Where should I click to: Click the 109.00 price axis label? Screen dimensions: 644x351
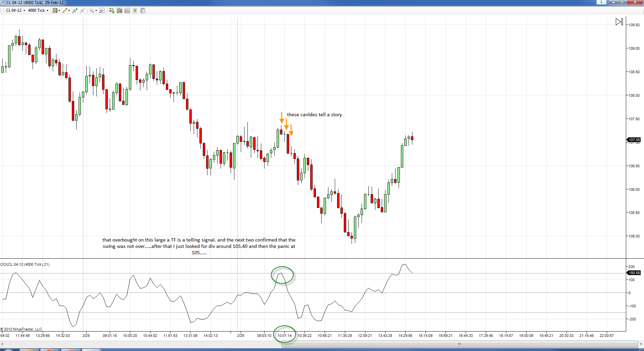point(634,48)
